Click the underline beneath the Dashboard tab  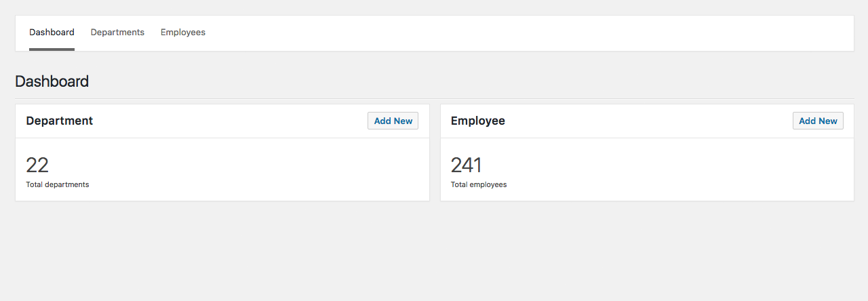click(52, 49)
